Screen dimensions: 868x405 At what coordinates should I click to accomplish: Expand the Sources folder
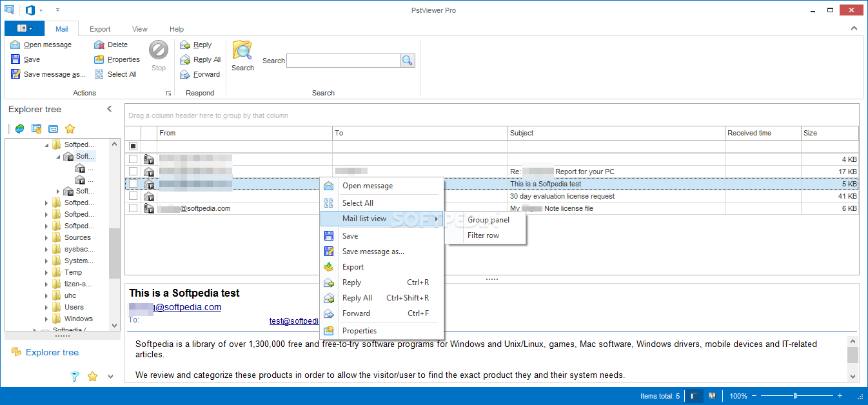[46, 237]
